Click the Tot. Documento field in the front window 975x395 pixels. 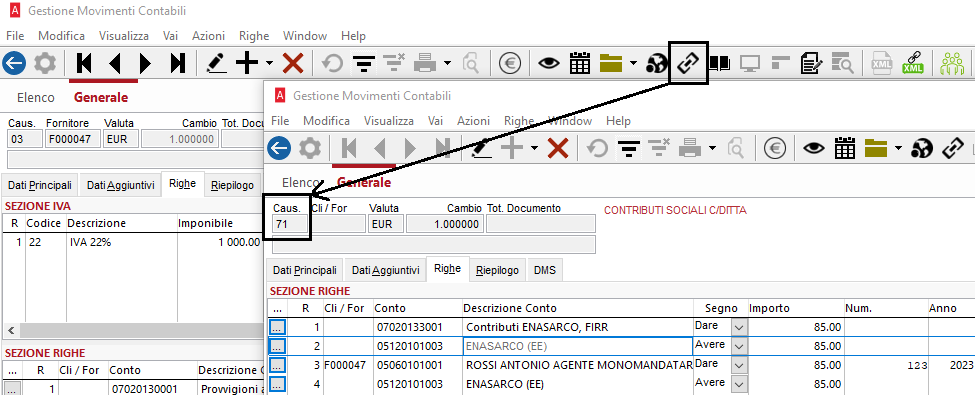pos(540,224)
